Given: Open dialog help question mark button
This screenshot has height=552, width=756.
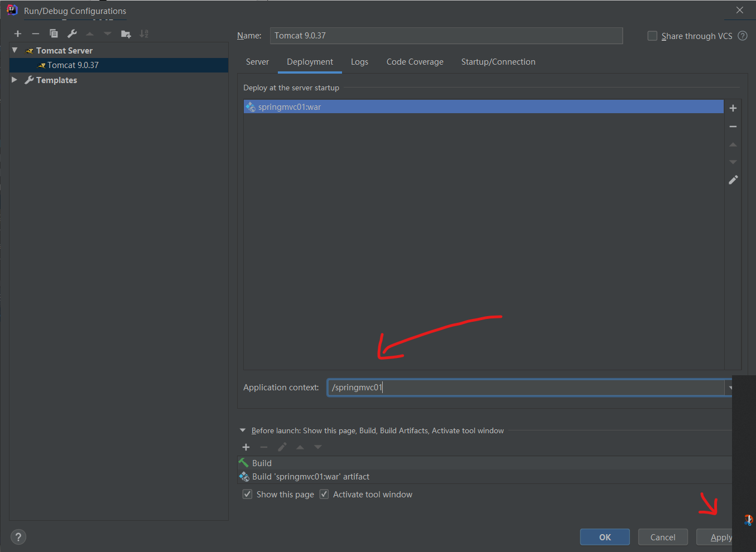Looking at the screenshot, I should point(18,537).
